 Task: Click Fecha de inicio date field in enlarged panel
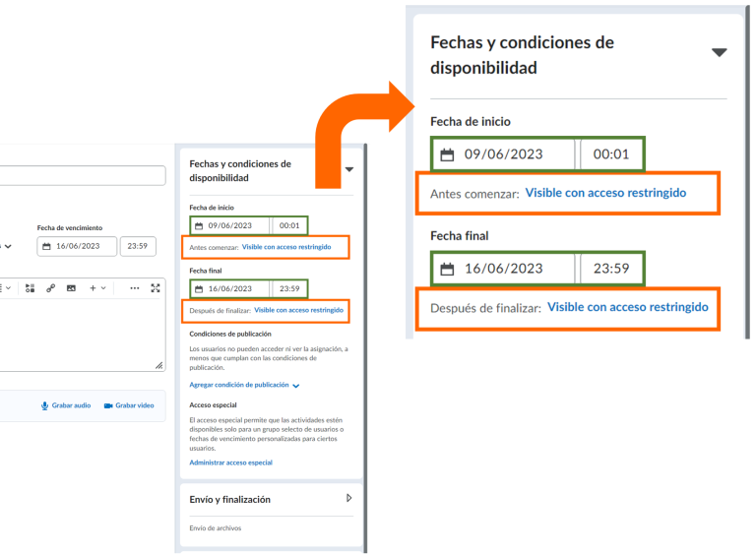pyautogui.click(x=504, y=154)
